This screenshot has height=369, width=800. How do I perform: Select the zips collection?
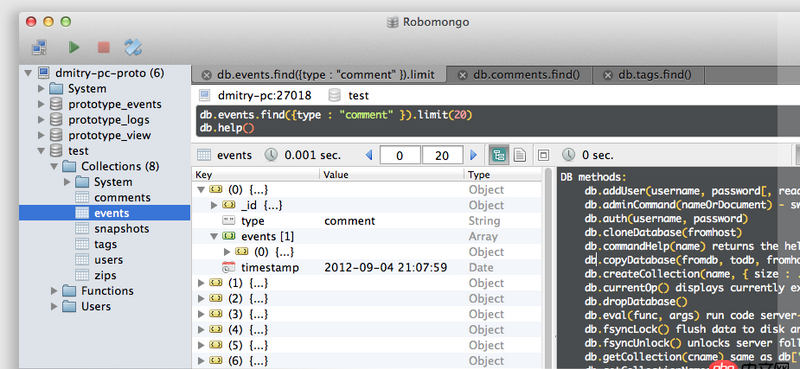pyautogui.click(x=105, y=275)
